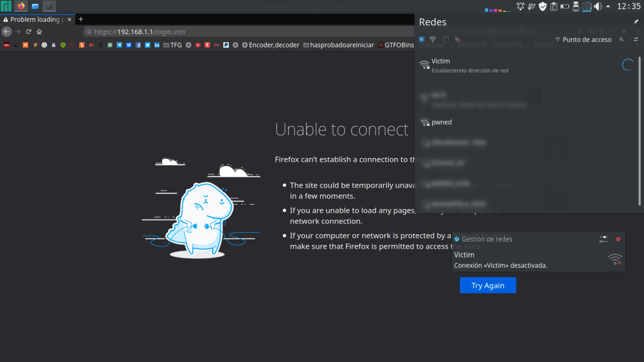This screenshot has height=362, width=644.
Task: Configure the Gestión de redes notification
Action: tap(604, 239)
